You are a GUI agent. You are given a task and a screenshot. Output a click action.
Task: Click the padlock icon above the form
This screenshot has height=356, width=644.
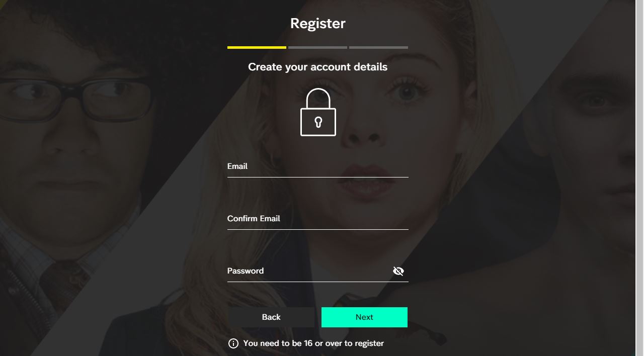318,112
